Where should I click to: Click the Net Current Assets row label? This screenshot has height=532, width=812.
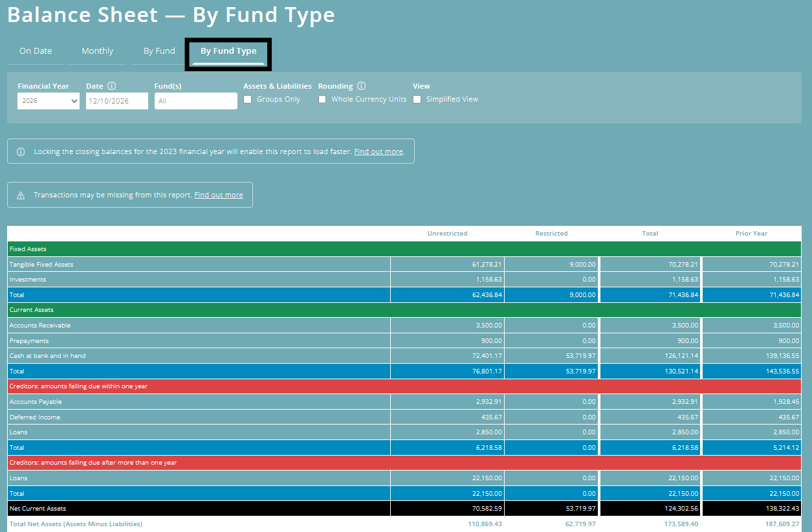point(38,509)
